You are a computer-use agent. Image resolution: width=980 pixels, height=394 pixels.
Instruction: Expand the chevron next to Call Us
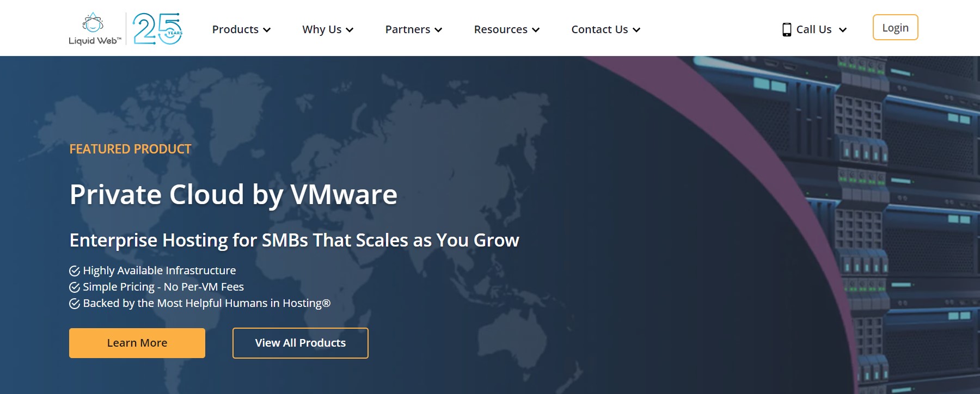(843, 30)
